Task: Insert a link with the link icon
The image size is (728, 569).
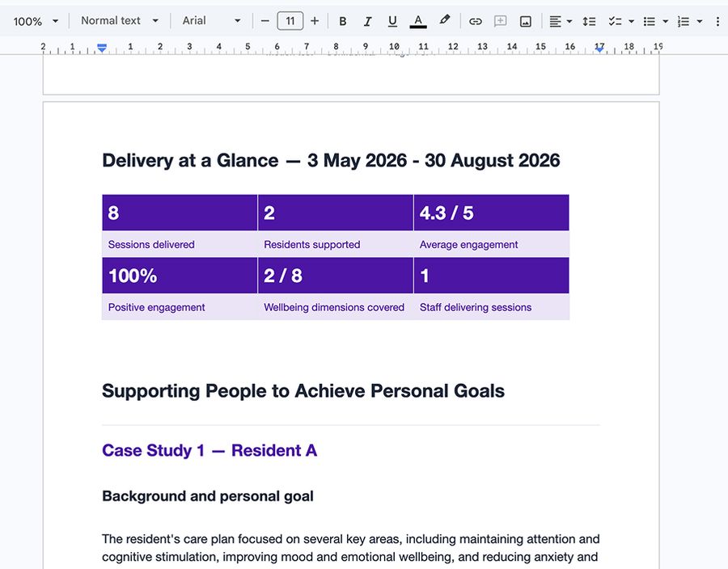Action: [x=475, y=21]
